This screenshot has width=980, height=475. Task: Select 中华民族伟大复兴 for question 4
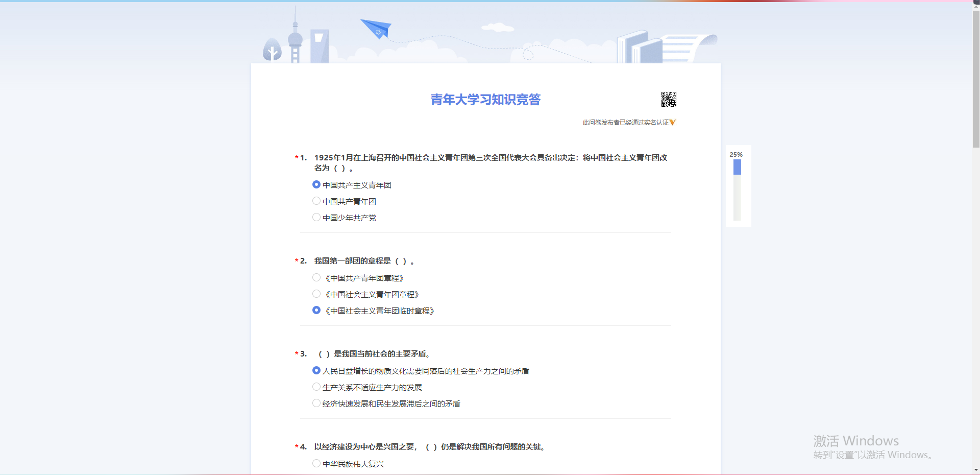pyautogui.click(x=316, y=464)
